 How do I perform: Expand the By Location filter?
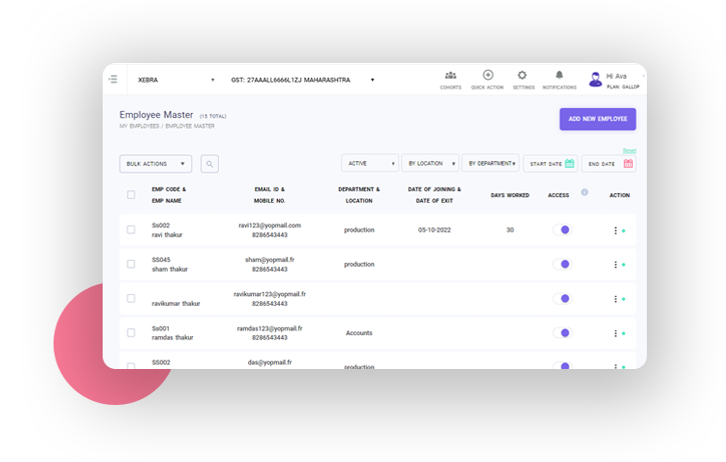(x=430, y=163)
